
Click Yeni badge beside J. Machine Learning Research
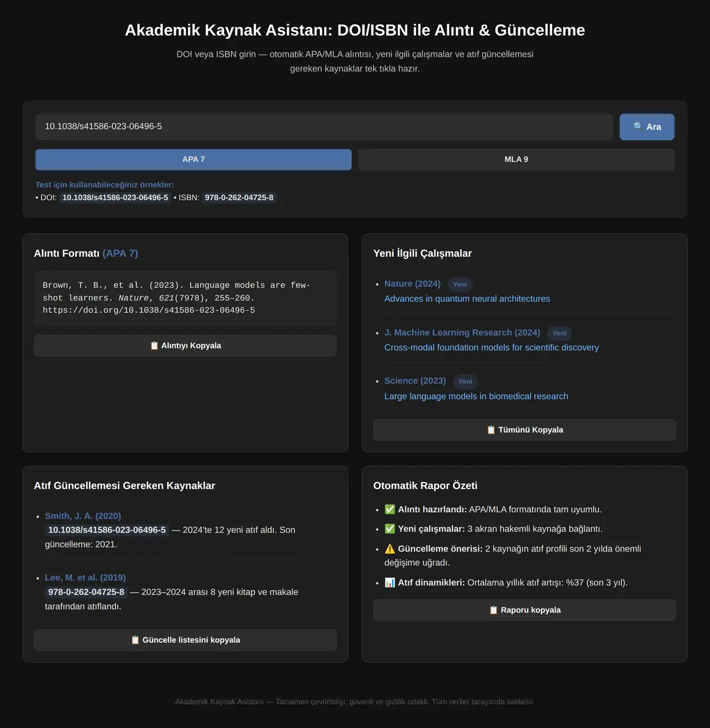559,333
